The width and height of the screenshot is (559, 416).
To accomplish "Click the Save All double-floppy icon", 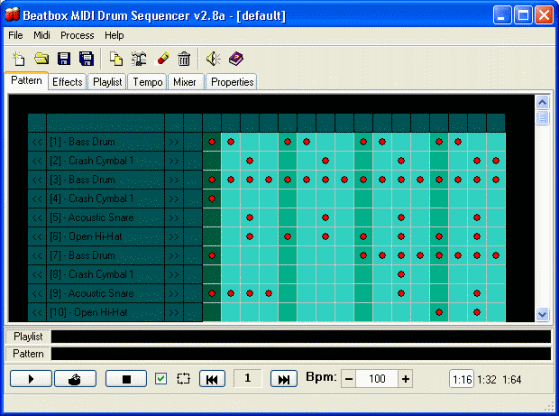I will [86, 58].
